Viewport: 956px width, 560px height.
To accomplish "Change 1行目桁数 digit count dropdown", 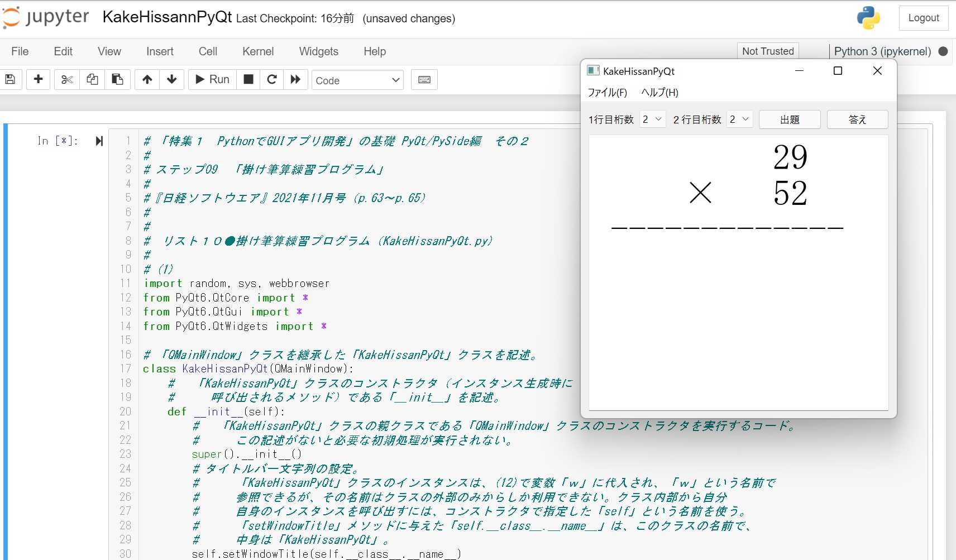I will pos(652,119).
